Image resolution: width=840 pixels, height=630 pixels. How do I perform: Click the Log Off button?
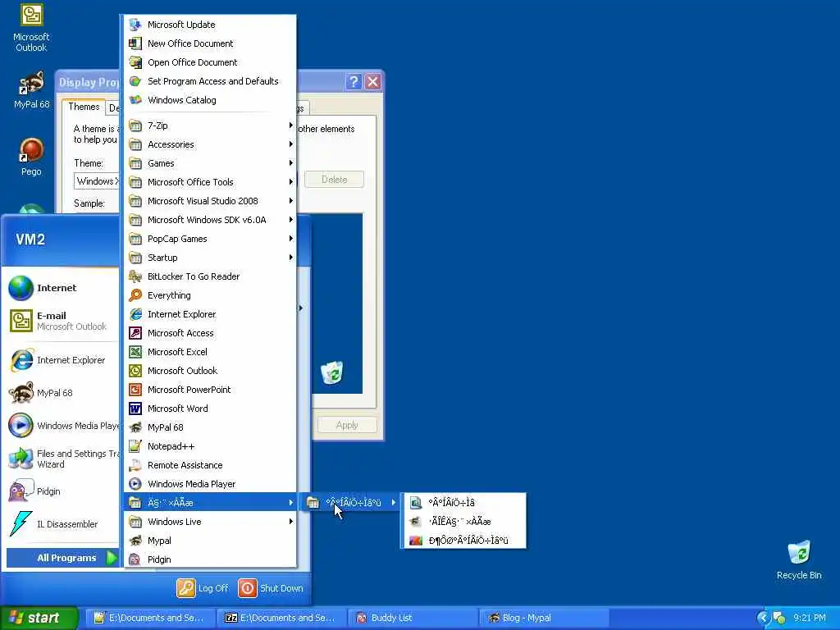[203, 588]
